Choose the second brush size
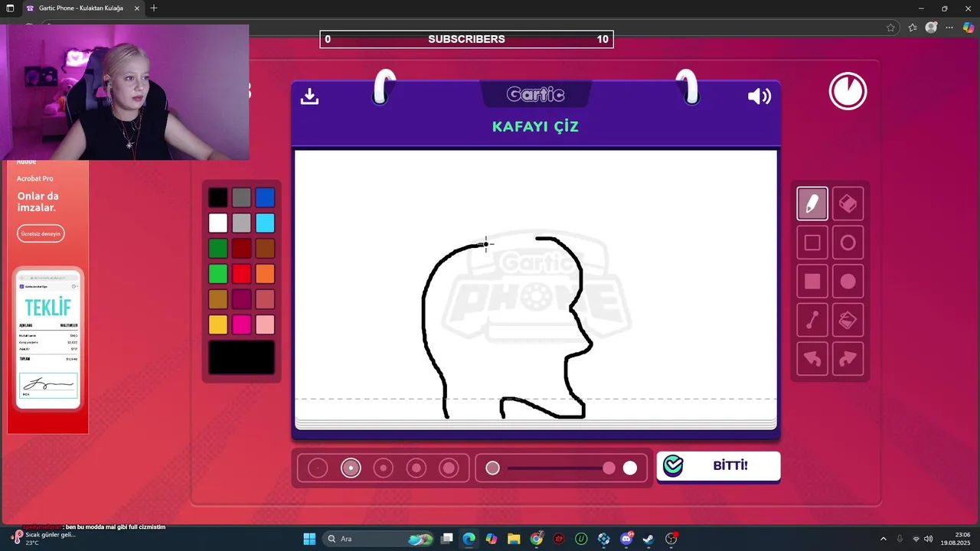This screenshot has width=980, height=551. pyautogui.click(x=351, y=468)
